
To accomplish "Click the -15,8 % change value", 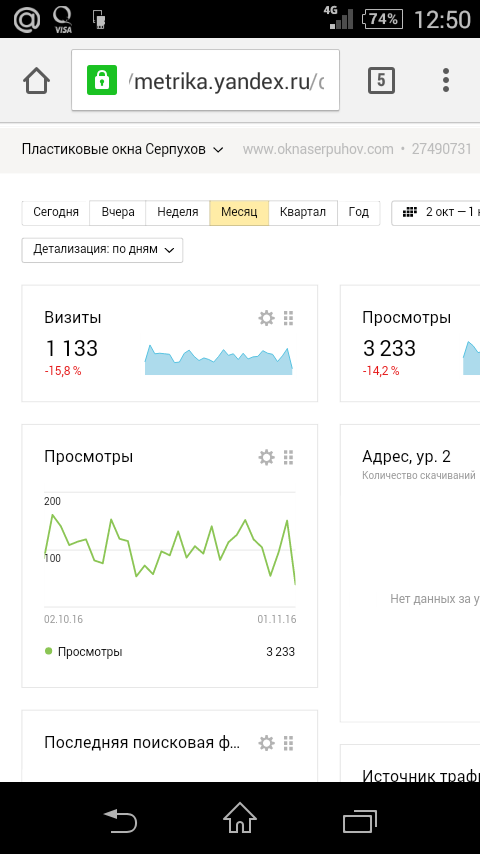I will (x=63, y=371).
